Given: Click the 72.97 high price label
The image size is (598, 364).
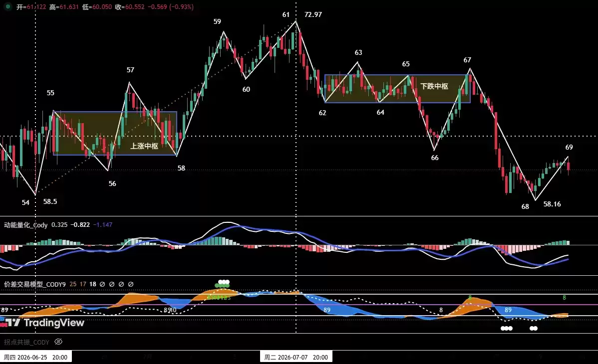Looking at the screenshot, I should coord(313,14).
